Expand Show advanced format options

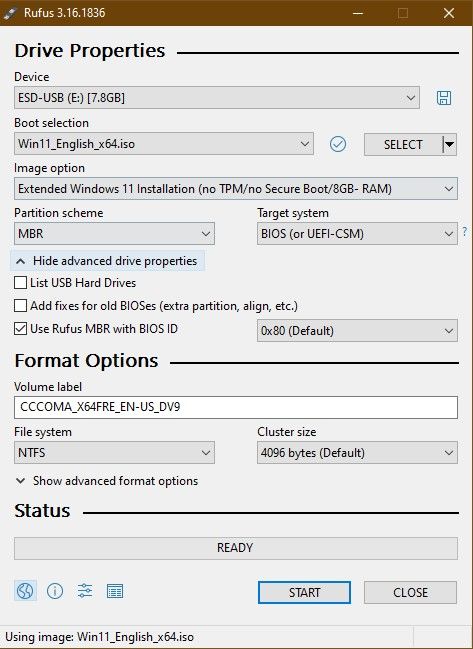click(x=108, y=481)
